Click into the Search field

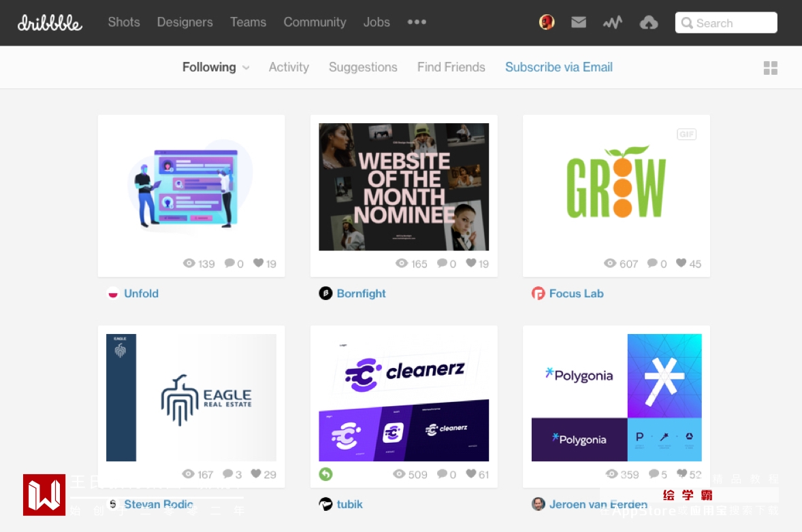click(x=726, y=23)
